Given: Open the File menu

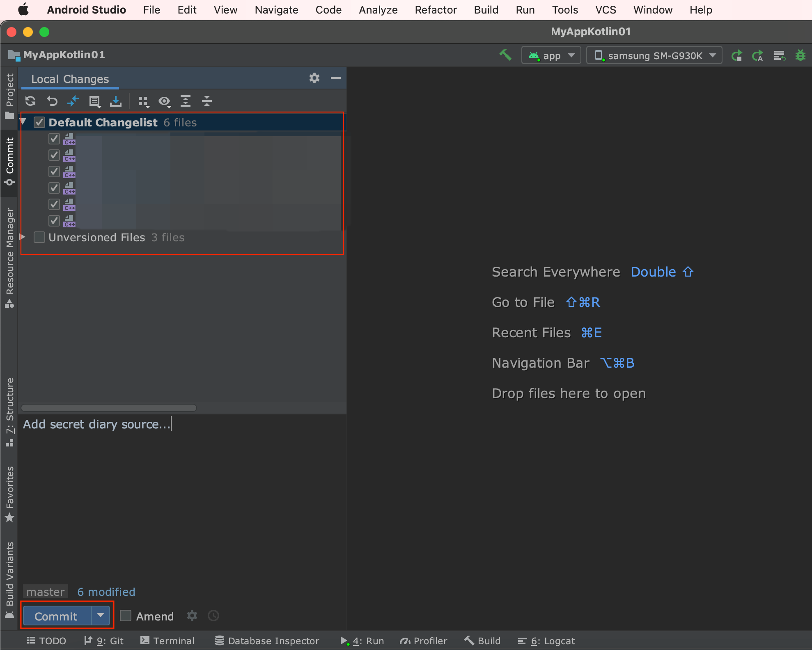Looking at the screenshot, I should click(151, 10).
